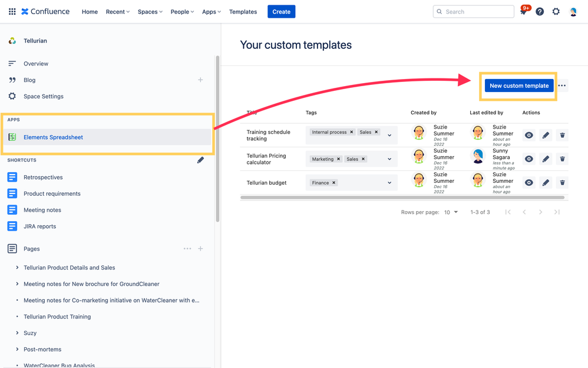Open the notifications bell

[523, 11]
